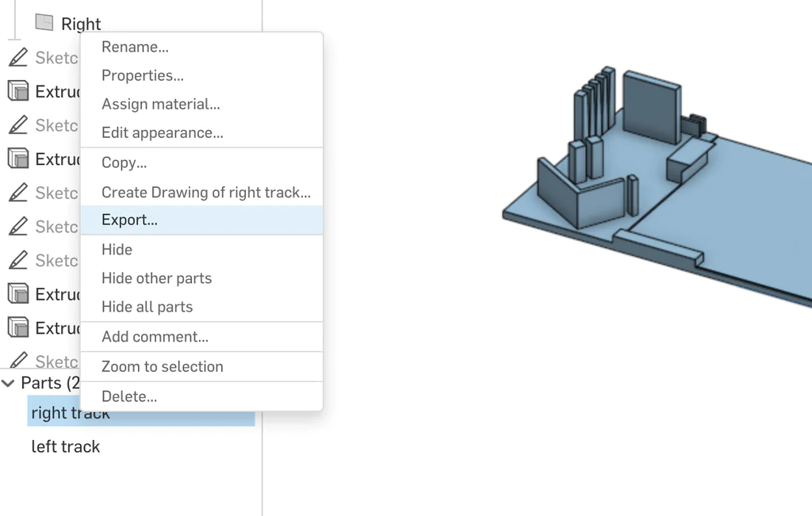Select Assign material... menu entry

(201, 104)
